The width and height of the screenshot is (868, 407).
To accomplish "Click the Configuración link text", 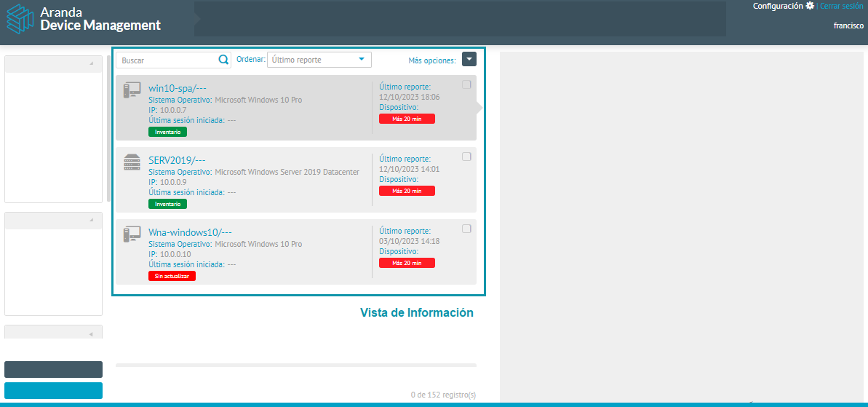I will coord(778,6).
